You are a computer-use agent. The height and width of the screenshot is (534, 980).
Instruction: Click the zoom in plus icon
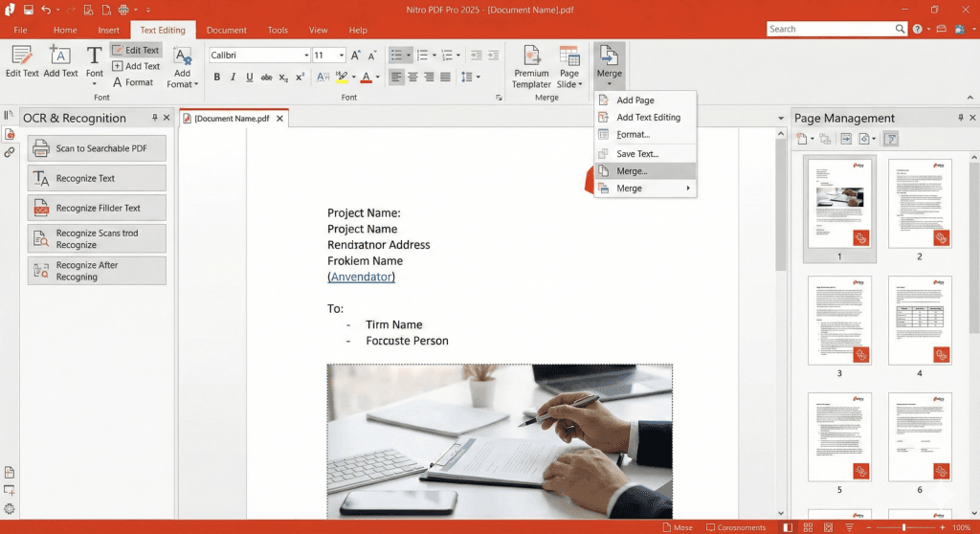943,527
